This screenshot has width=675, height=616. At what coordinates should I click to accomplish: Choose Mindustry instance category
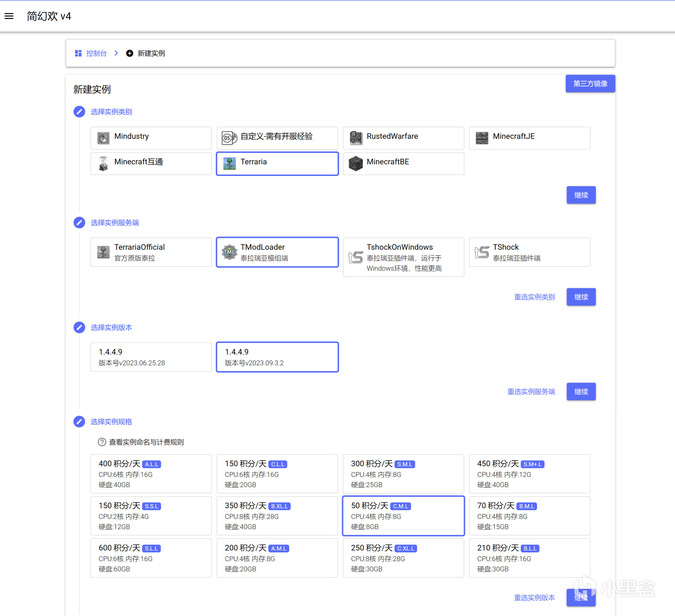(x=151, y=138)
